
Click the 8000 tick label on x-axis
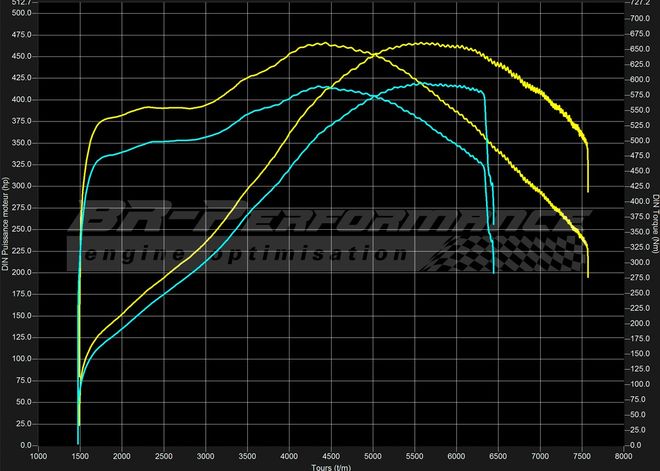[622, 455]
